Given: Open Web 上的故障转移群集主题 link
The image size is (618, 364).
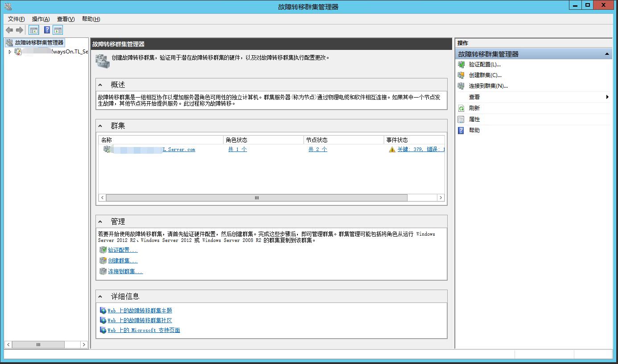Looking at the screenshot, I should [140, 311].
